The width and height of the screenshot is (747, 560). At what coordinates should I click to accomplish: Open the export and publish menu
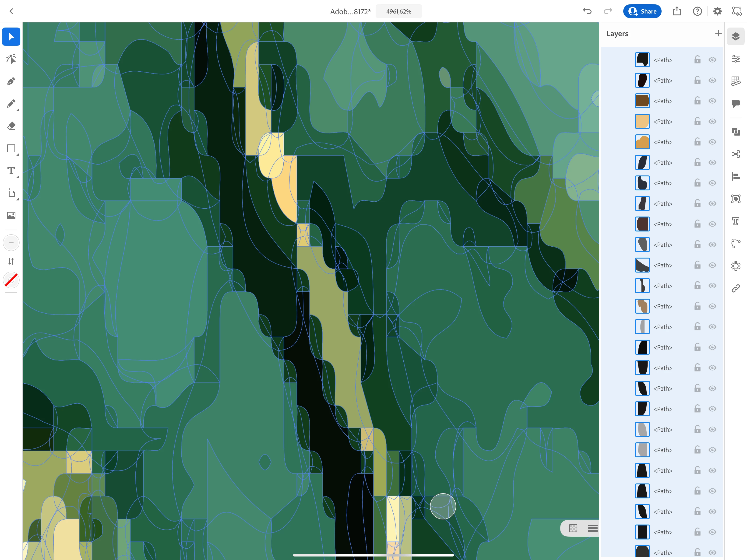tap(677, 11)
